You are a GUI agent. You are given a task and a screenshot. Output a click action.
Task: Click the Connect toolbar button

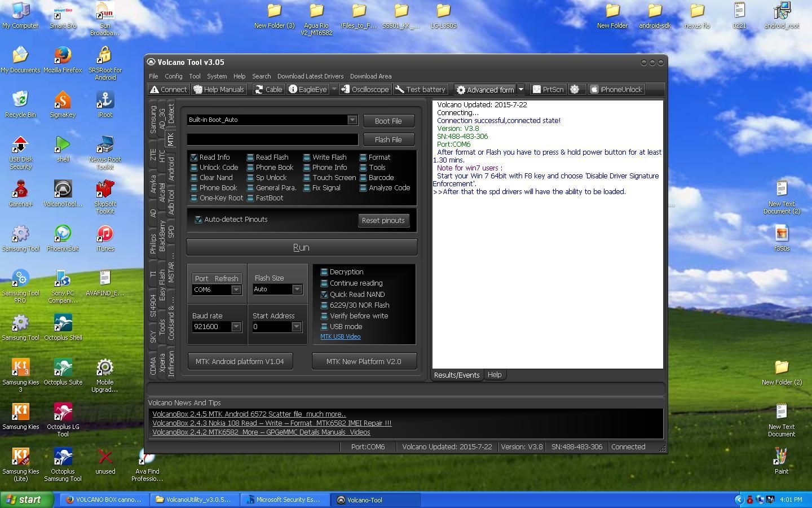click(x=168, y=89)
